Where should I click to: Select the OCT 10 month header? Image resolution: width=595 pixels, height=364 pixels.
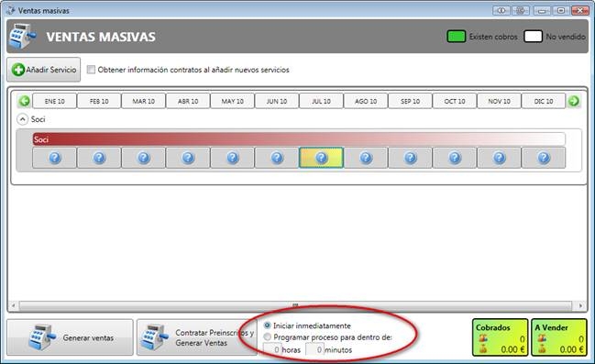(455, 102)
